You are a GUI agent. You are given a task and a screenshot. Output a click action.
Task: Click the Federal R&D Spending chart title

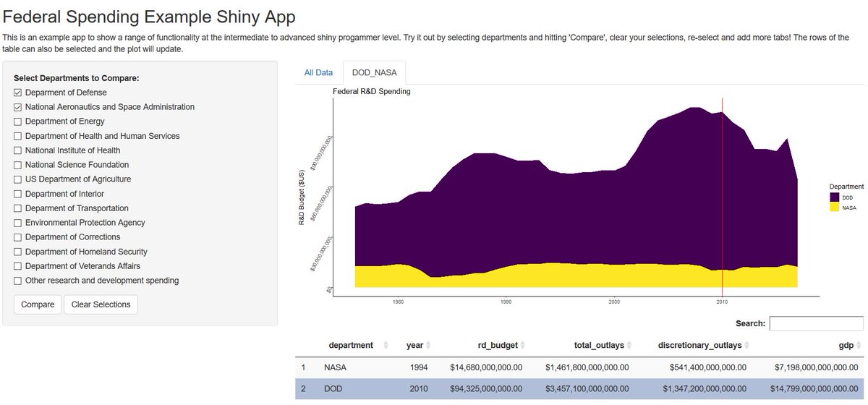[x=371, y=92]
